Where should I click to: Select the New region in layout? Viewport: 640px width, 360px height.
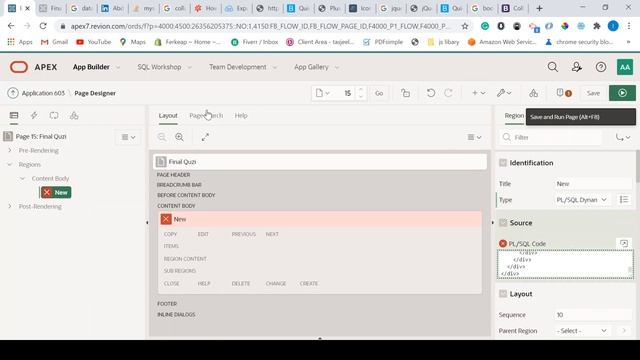coord(320,219)
